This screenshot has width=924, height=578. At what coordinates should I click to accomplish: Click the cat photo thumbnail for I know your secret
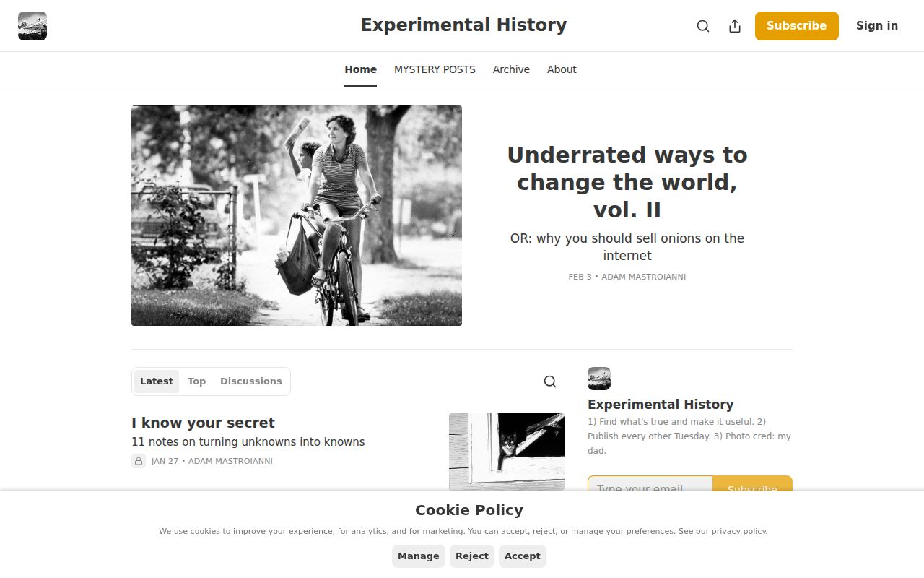pyautogui.click(x=506, y=452)
